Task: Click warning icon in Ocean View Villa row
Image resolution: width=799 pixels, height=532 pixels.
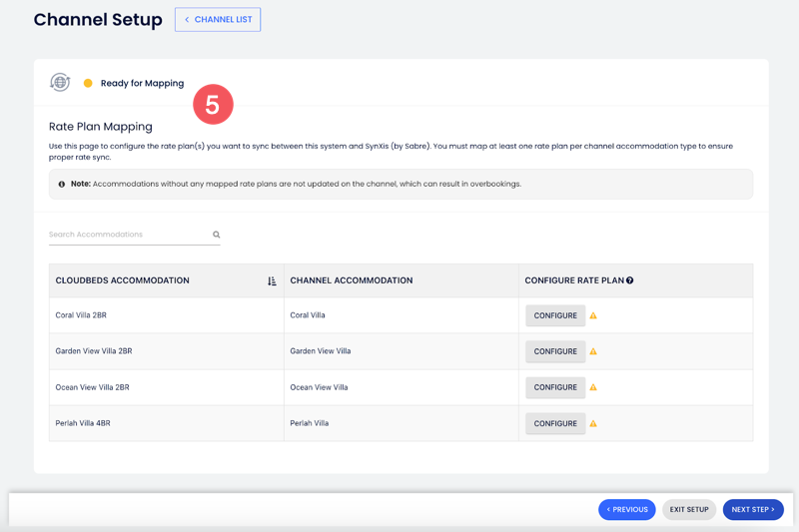Action: [593, 387]
